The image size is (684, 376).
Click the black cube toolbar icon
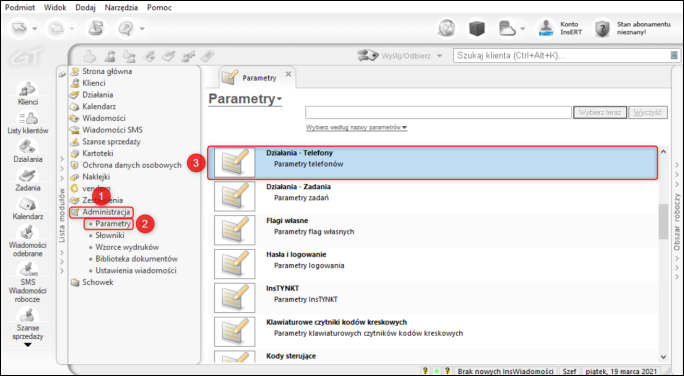point(477,29)
